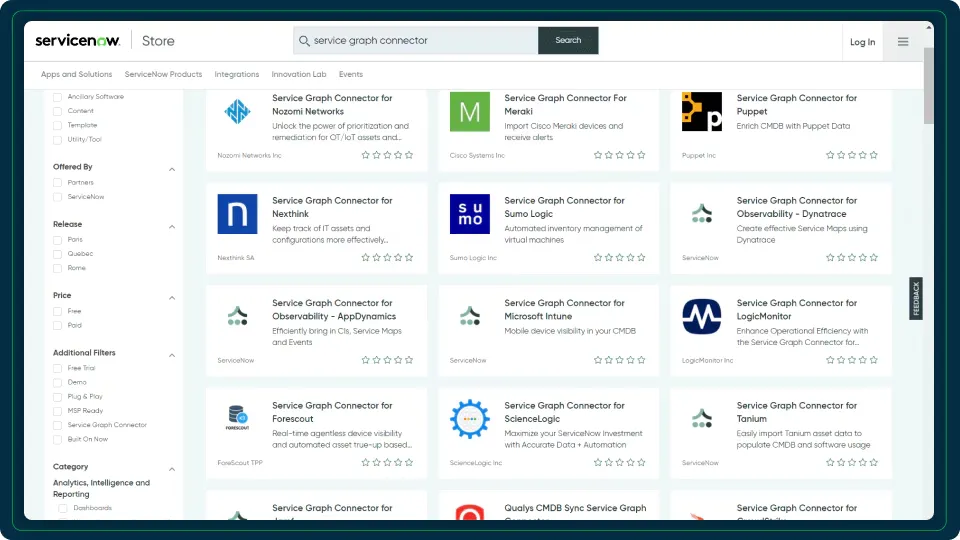
Task: Open Service Graph Connector for Tanium title
Action: click(797, 412)
